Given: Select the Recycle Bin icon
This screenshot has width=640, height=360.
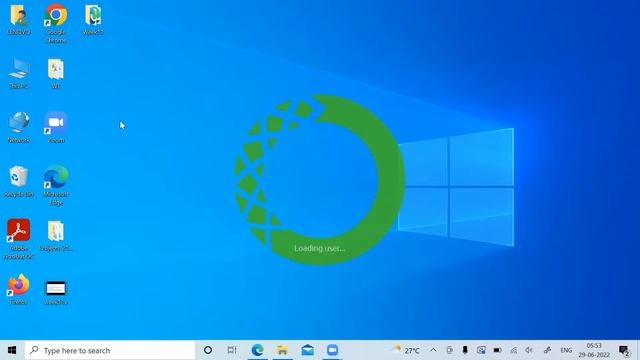Looking at the screenshot, I should click(19, 181).
